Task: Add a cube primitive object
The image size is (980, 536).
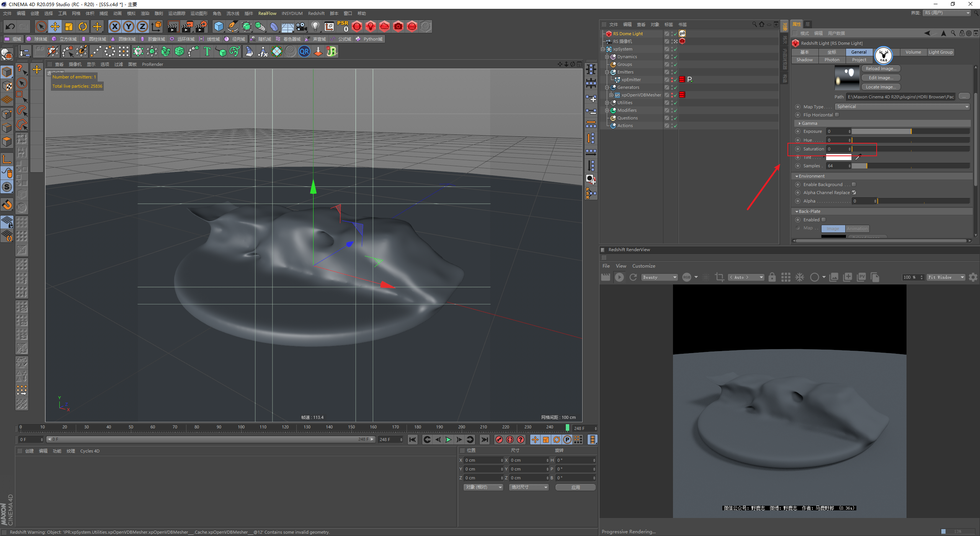Action: pos(219,26)
